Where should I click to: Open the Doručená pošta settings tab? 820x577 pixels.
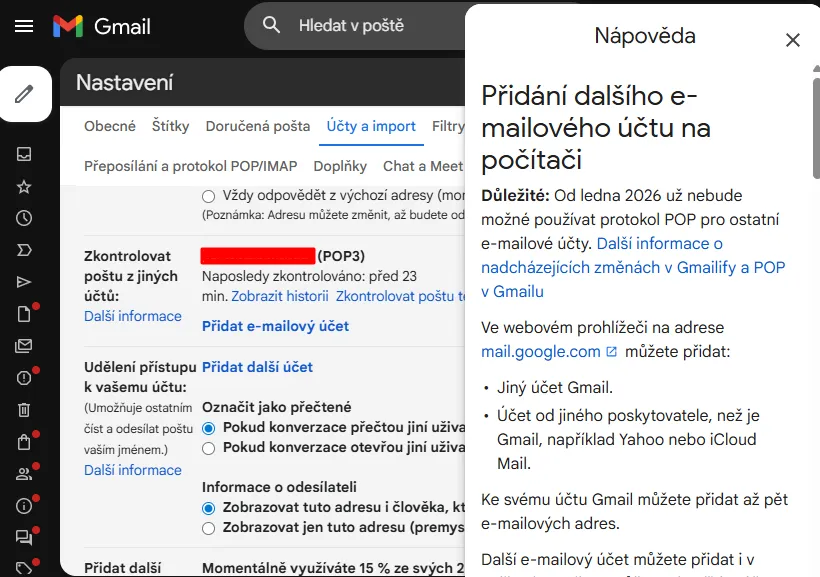[x=257, y=126]
